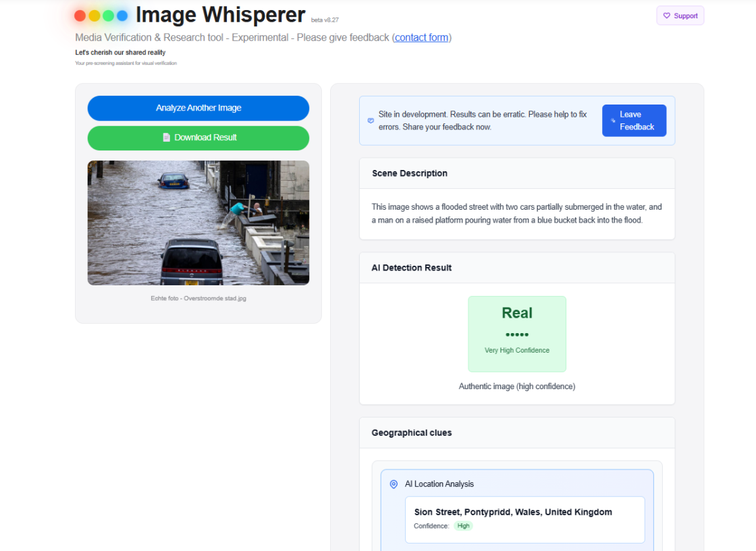The image size is (756, 551).
Task: Click the speech-bubble feedback icon in the notice
Action: (x=370, y=120)
